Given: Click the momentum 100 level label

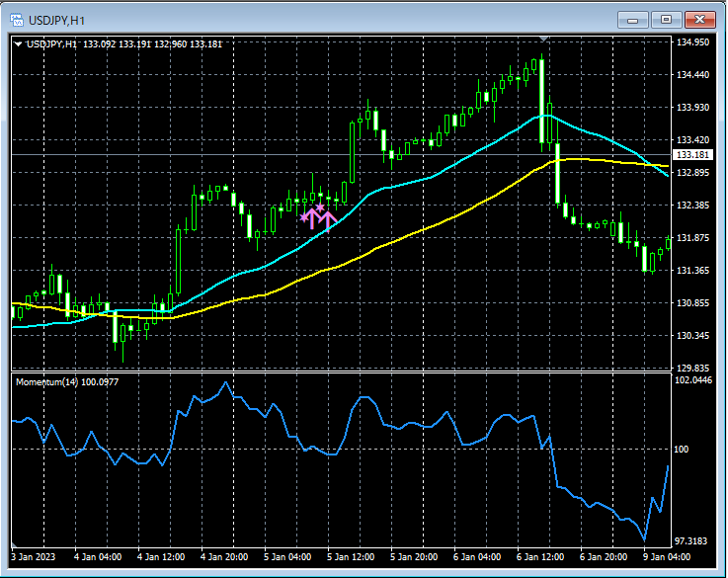Looking at the screenshot, I should click(682, 450).
